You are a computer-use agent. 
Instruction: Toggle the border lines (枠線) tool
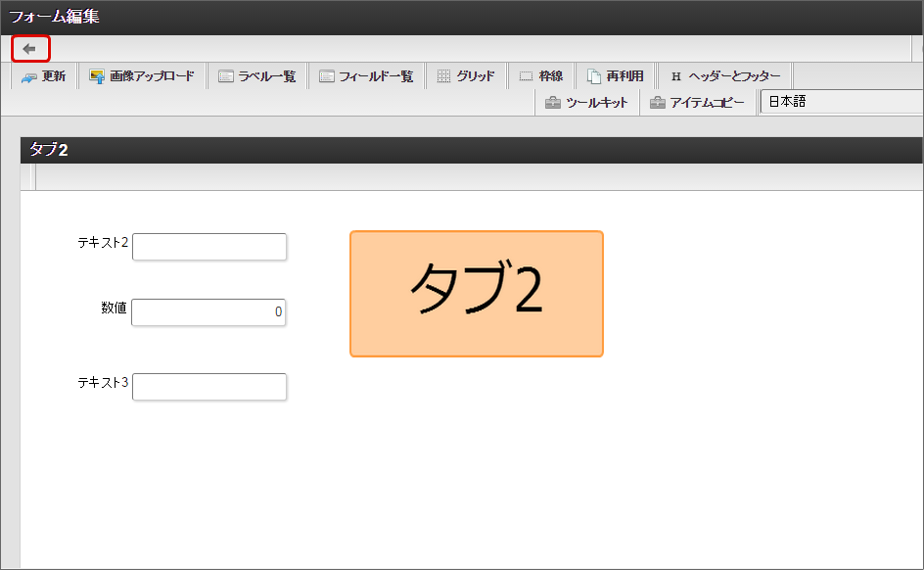542,75
